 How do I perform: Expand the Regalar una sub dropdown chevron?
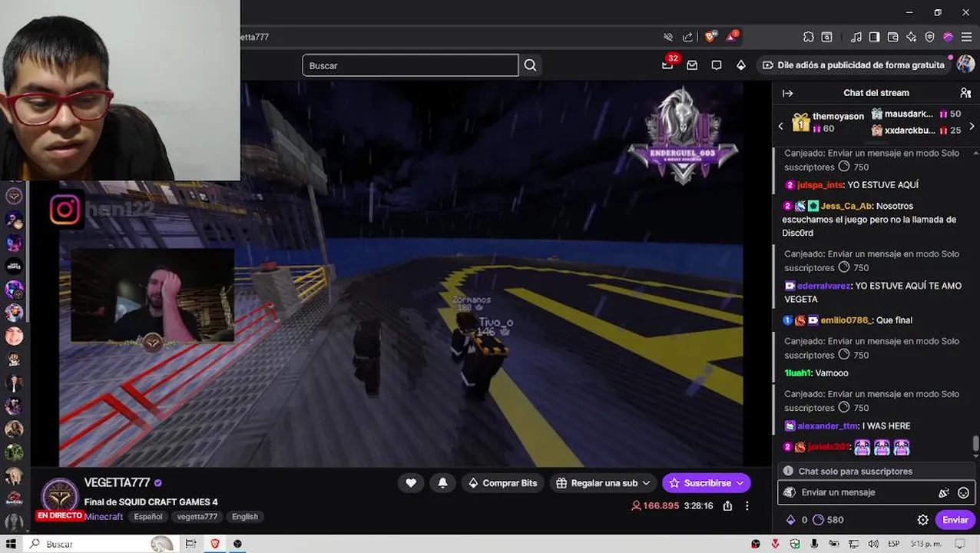point(646,483)
